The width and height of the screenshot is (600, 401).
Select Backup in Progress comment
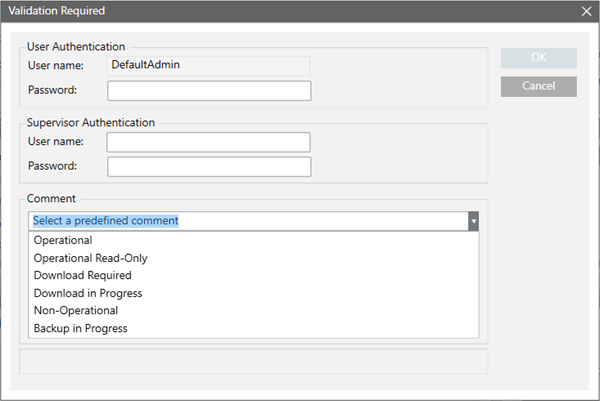tap(80, 328)
